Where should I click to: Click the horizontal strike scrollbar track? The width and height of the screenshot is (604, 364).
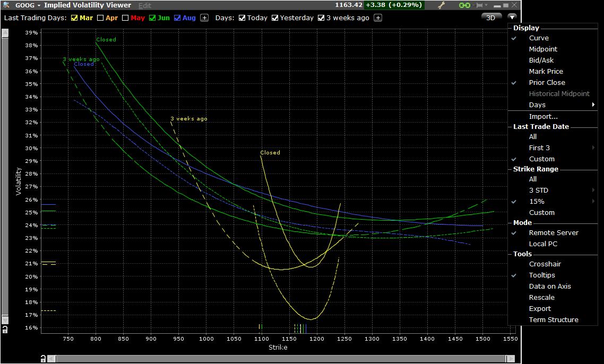point(280,359)
